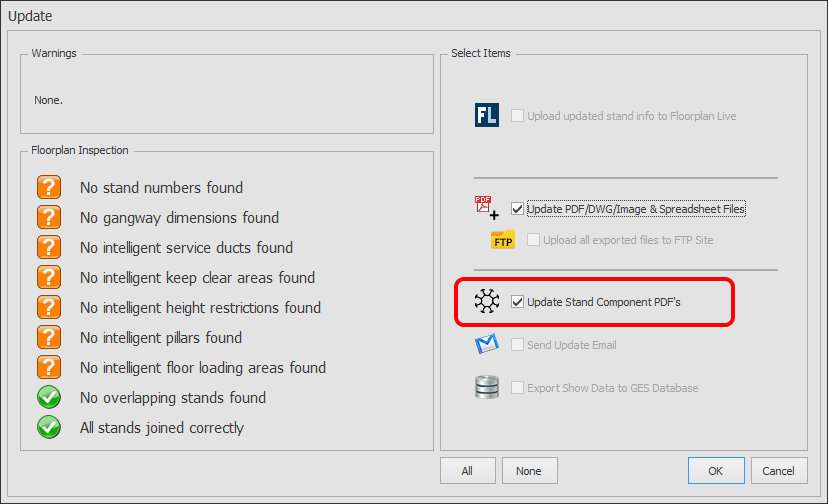This screenshot has width=828, height=504.
Task: Click the yellow FTP folder icon
Action: coord(503,240)
